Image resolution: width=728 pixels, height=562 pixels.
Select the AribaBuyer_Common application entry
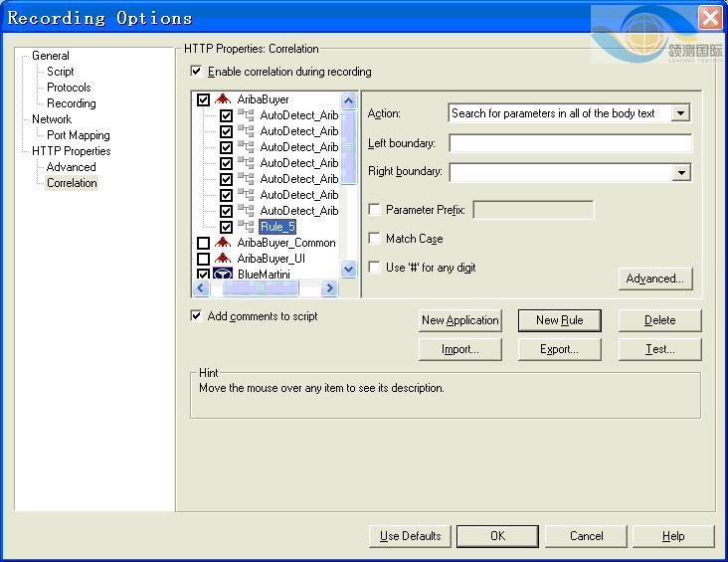click(286, 243)
